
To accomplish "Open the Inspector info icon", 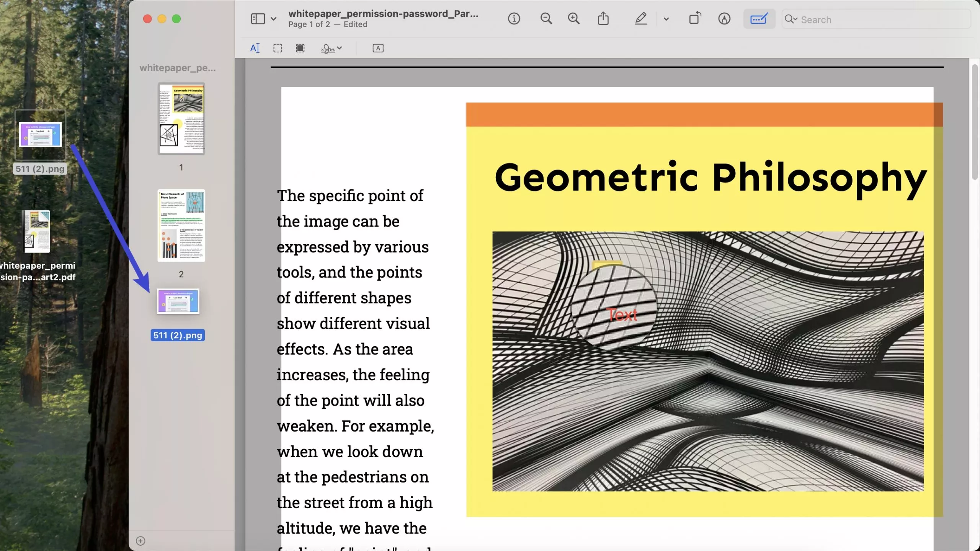I will click(514, 19).
